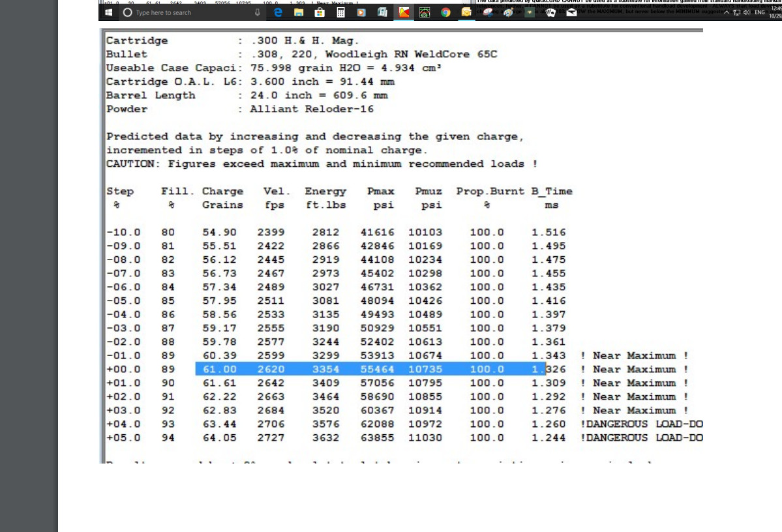Click the 10735 Pmuz value on the highlighted row
This screenshot has width=782, height=532.
point(425,370)
